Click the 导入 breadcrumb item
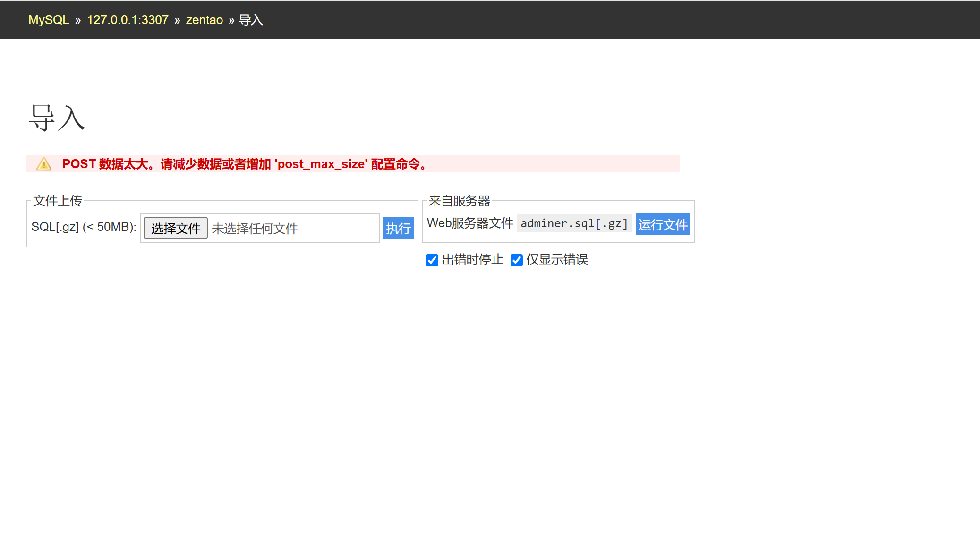The image size is (980, 537). coord(250,20)
